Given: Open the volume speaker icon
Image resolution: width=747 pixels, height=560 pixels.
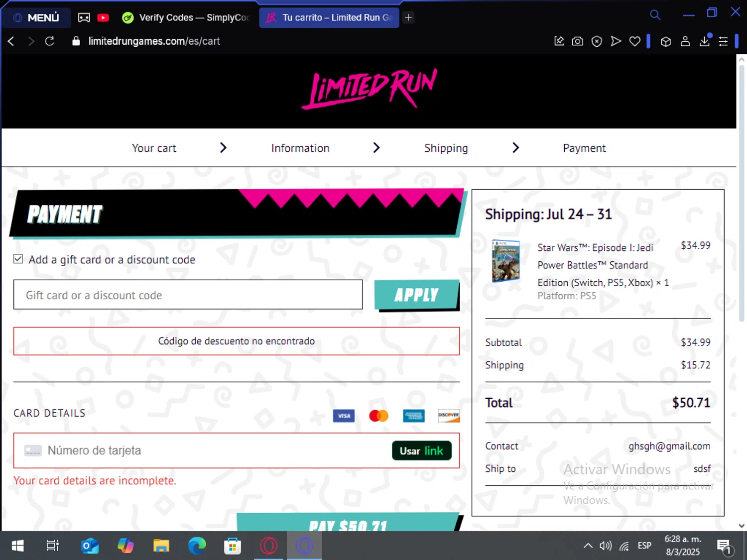Looking at the screenshot, I should [x=606, y=546].
